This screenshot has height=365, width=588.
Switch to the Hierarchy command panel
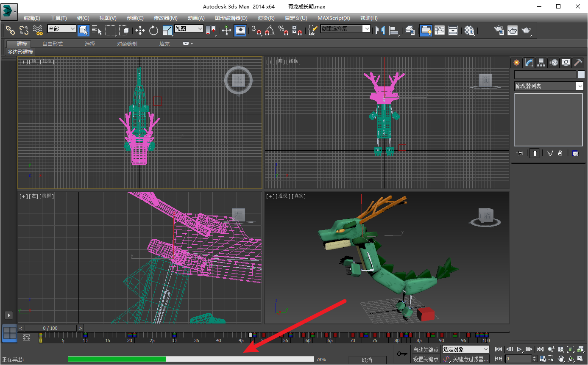(x=541, y=63)
